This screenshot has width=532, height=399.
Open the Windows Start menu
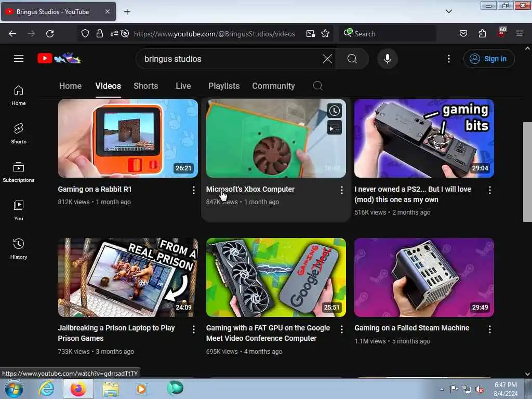[x=14, y=389]
